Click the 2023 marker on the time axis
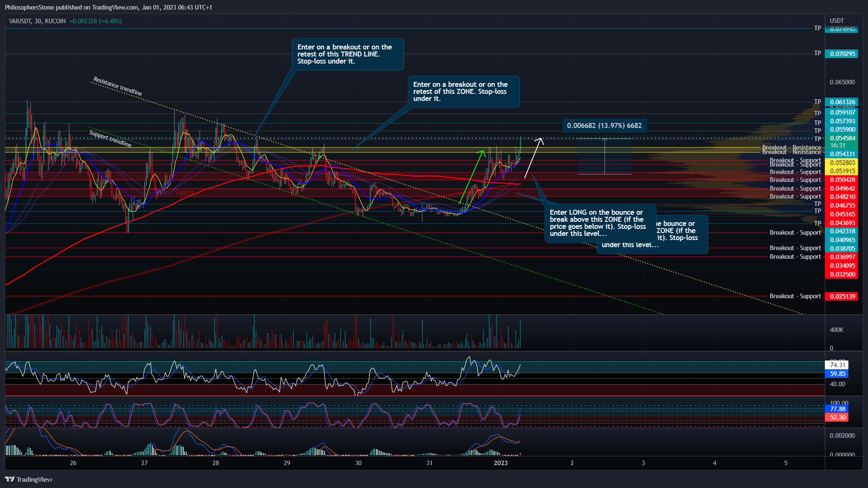The image size is (868, 488). click(501, 463)
